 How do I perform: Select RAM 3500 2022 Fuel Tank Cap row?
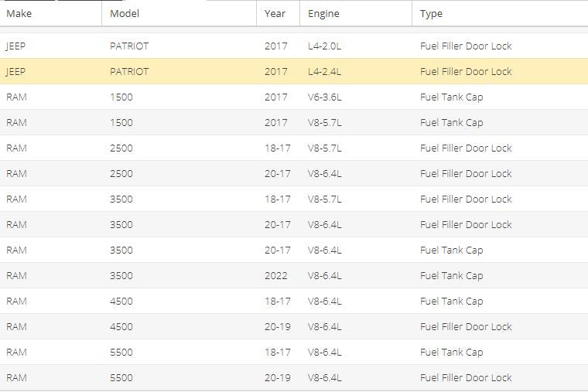[294, 275]
